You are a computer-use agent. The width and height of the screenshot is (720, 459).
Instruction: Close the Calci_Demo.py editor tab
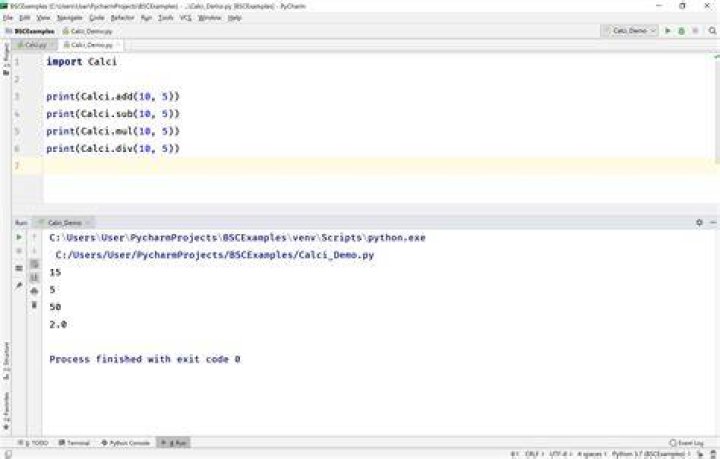118,45
